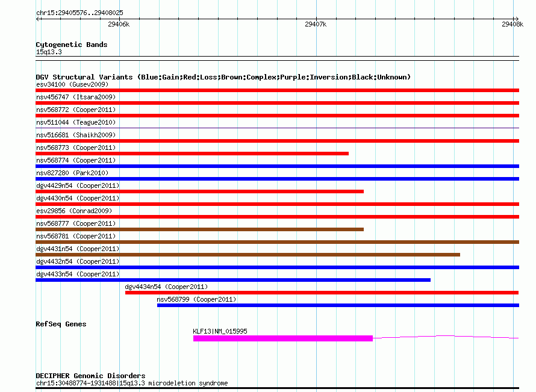This screenshot has width=536, height=392.
Task: Select the blue nsv568799 gain bar
Action: coord(338,305)
